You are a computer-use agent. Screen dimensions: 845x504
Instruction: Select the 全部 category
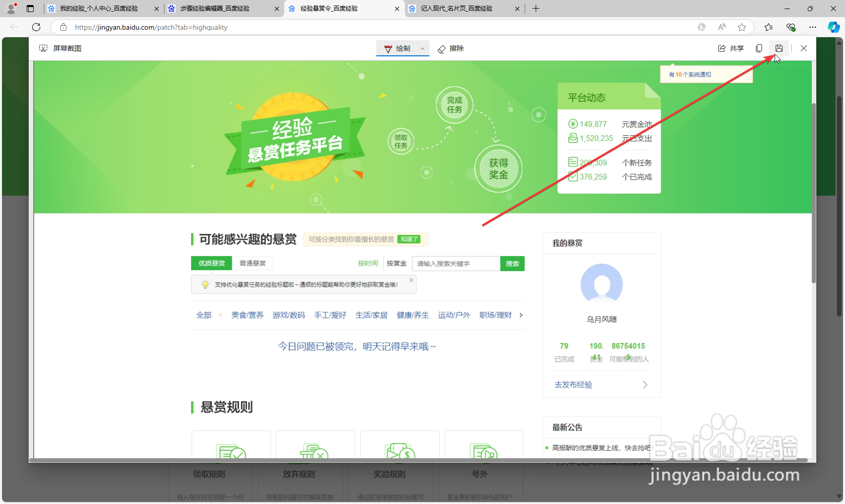click(204, 315)
